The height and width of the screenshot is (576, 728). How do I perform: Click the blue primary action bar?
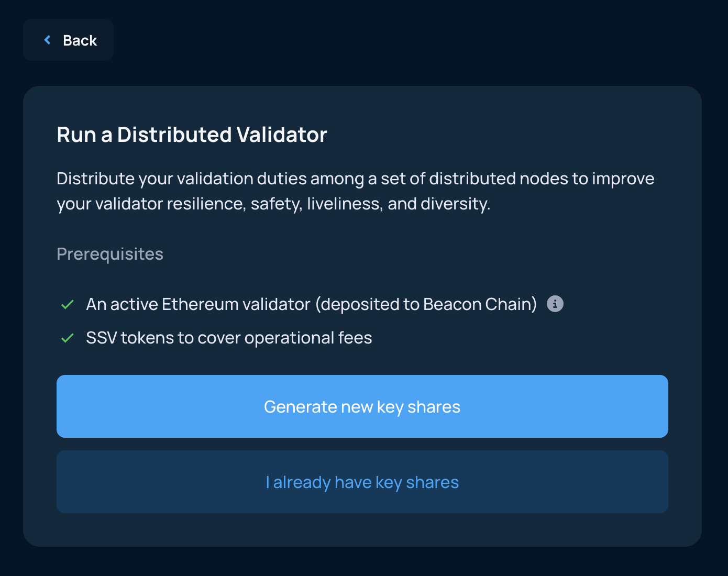362,406
